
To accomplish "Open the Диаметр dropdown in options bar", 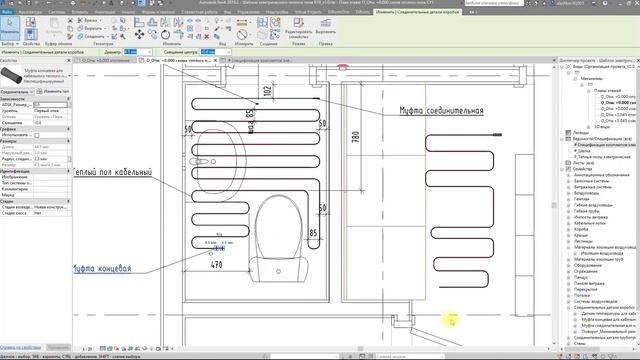I will [149, 52].
